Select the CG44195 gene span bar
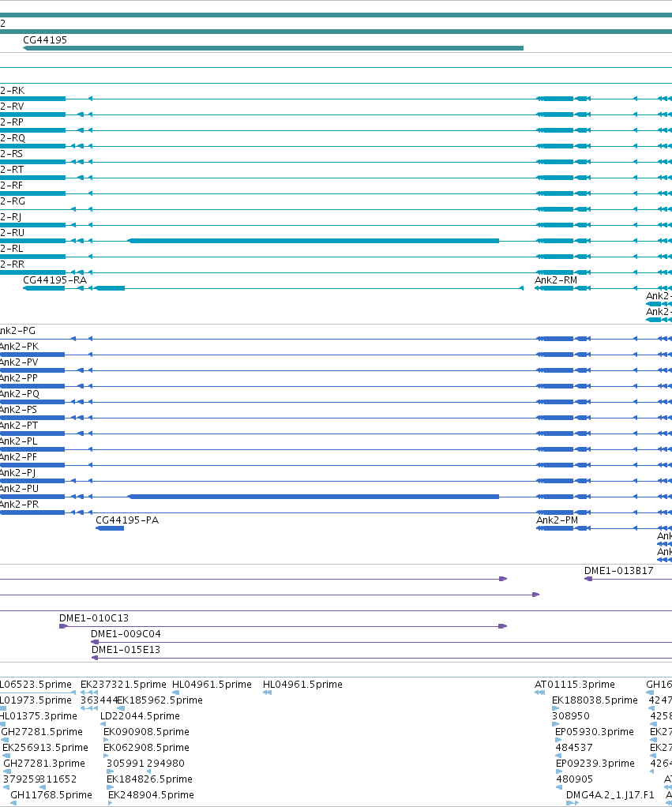This screenshot has width=672, height=807. point(273,48)
